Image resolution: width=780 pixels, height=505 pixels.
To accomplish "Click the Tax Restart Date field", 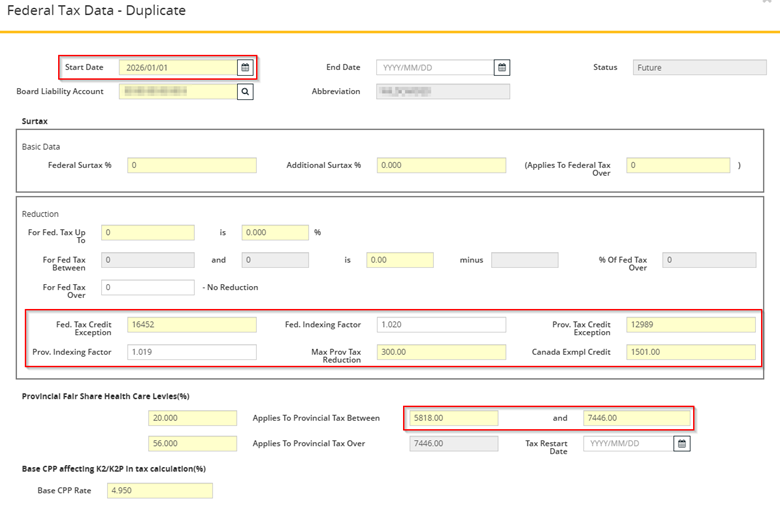I will 629,443.
